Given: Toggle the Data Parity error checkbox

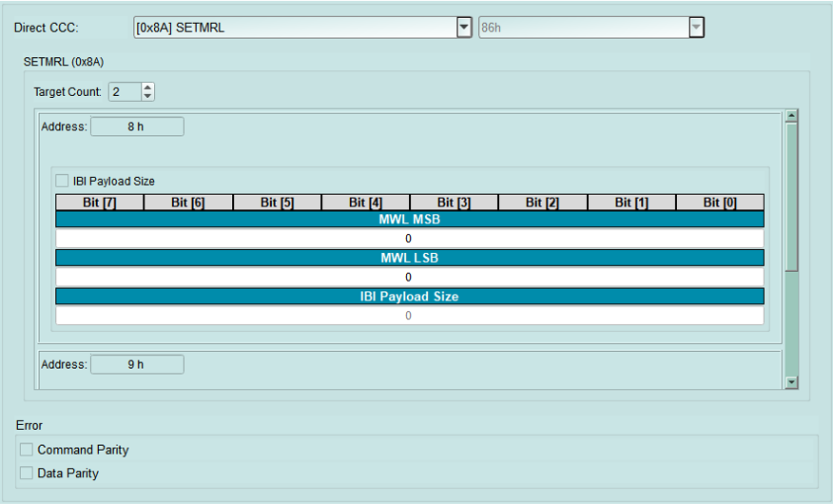Looking at the screenshot, I should point(27,473).
